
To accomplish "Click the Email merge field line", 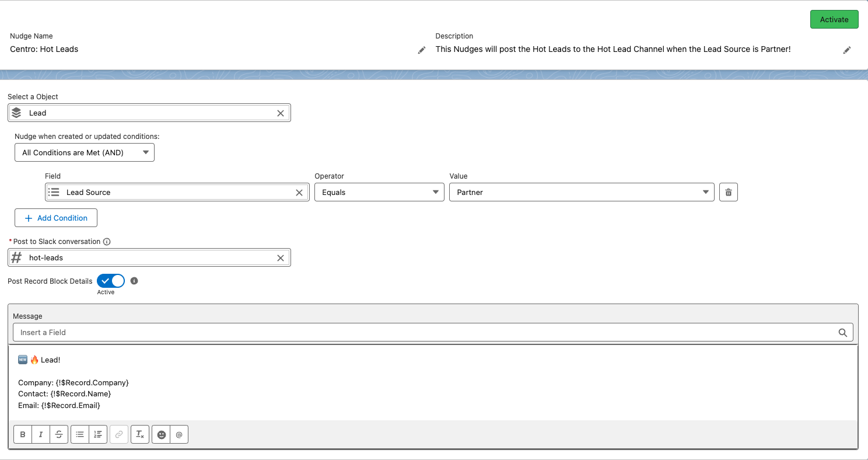I will [60, 405].
